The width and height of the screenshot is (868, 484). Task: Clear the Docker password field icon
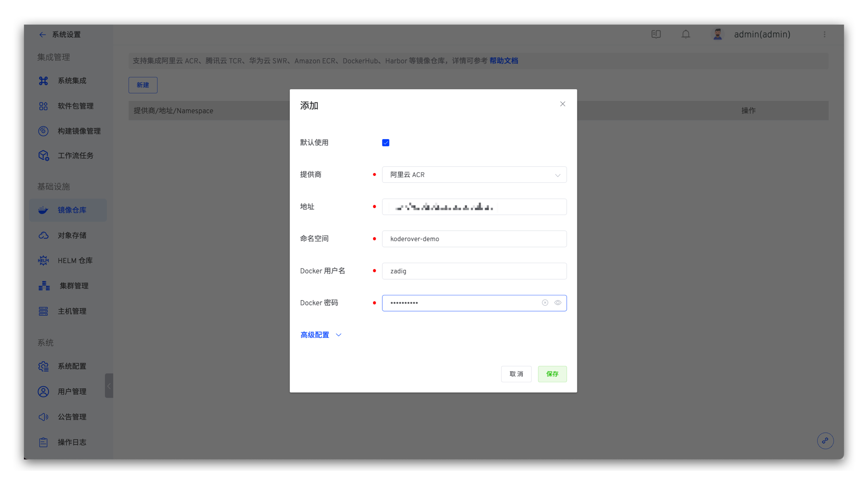pyautogui.click(x=545, y=302)
